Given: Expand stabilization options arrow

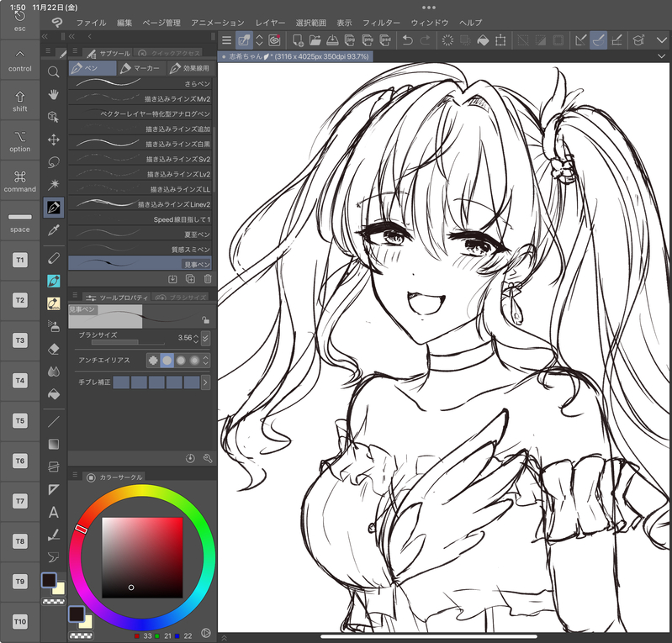Looking at the screenshot, I should pos(206,382).
